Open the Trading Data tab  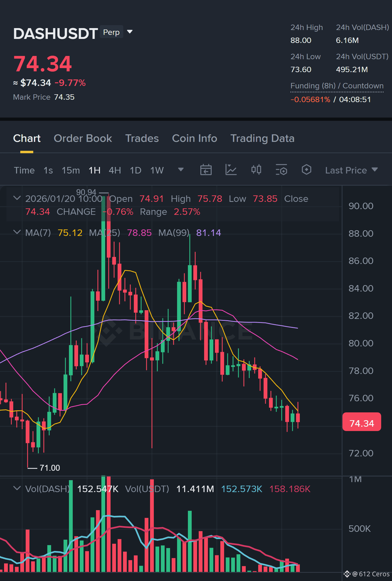pos(262,138)
